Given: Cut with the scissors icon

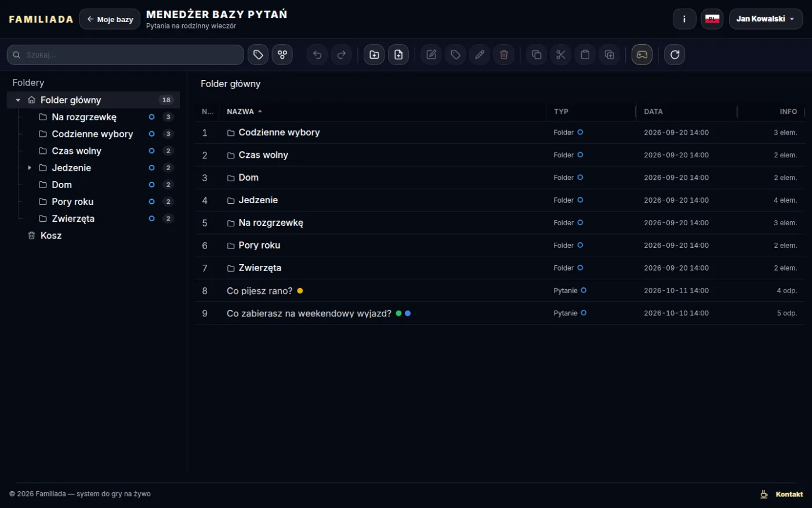Looking at the screenshot, I should (x=561, y=55).
